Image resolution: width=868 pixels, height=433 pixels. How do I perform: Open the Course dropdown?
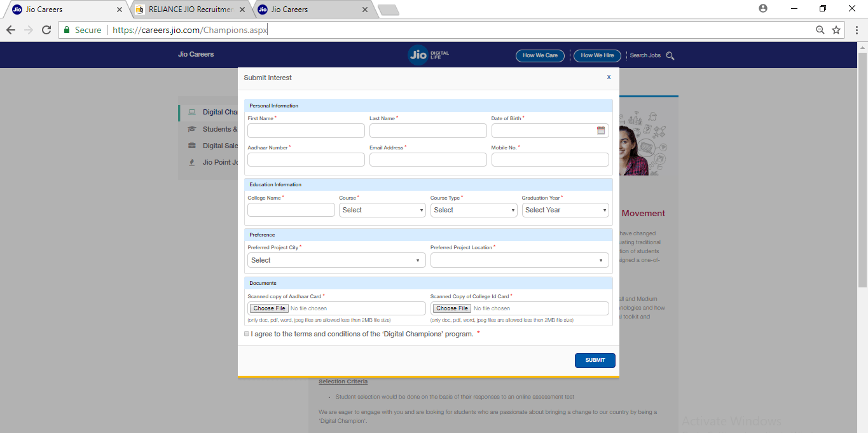(x=382, y=210)
